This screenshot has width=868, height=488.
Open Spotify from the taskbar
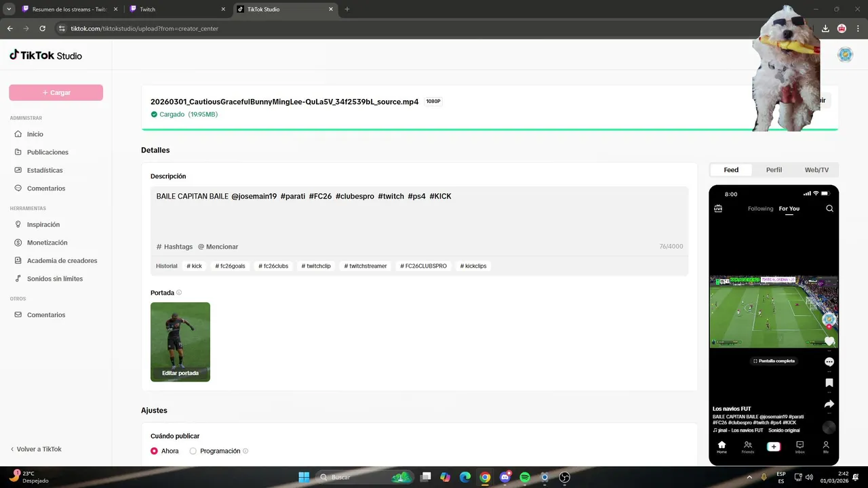525,477
